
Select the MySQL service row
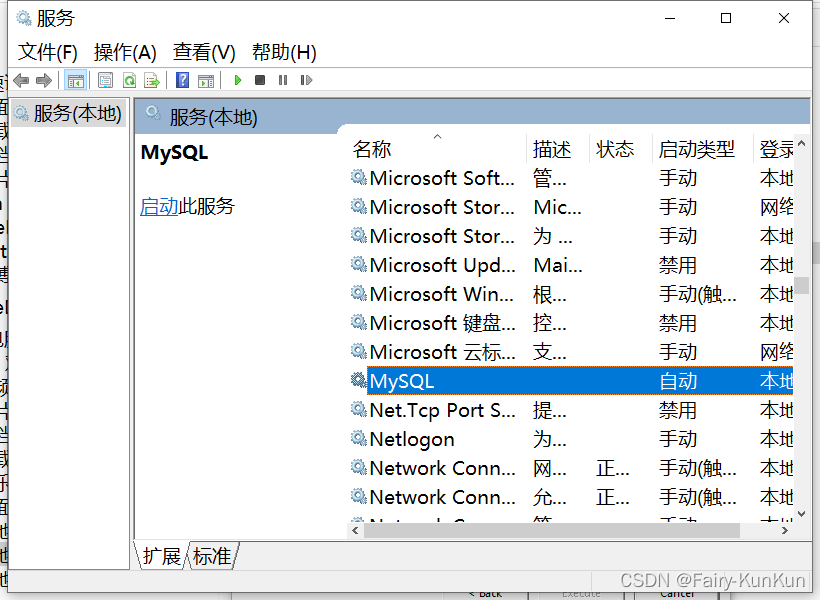coord(571,381)
